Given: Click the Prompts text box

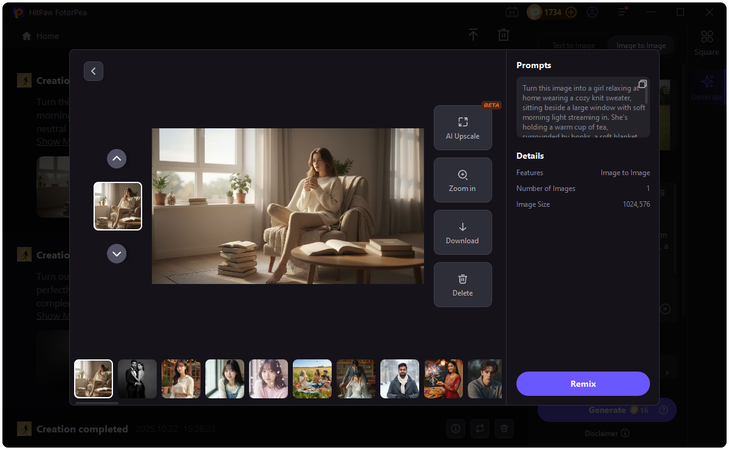Looking at the screenshot, I should point(583,107).
